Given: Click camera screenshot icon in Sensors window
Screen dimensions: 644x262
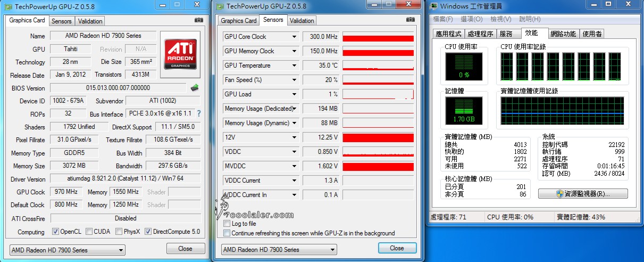Looking at the screenshot, I should pos(410,19).
